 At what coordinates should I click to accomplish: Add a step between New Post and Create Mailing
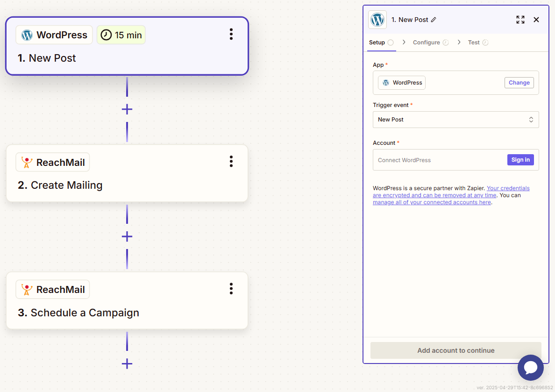pyautogui.click(x=127, y=109)
